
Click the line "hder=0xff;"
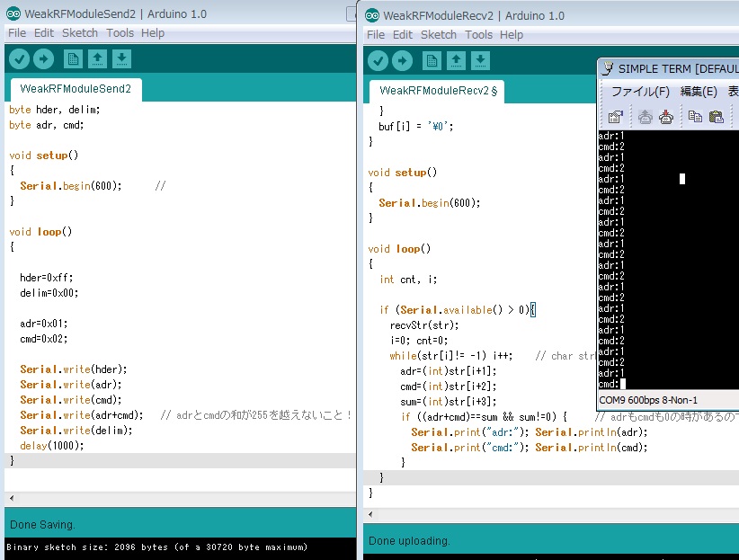[x=46, y=278]
